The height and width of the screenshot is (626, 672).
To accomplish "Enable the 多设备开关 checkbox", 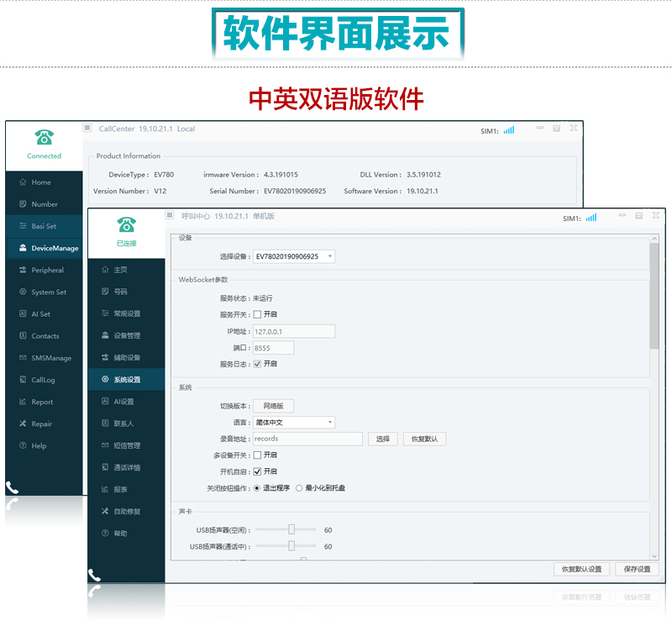I will [257, 455].
